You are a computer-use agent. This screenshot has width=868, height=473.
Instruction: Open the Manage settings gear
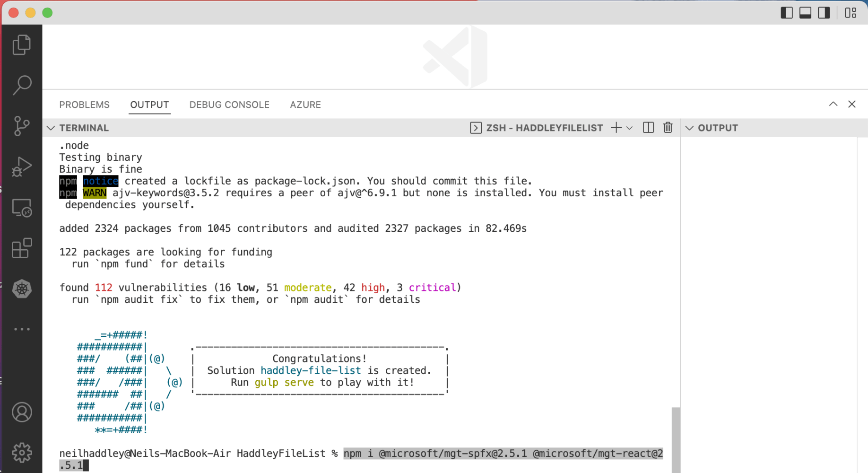(22, 453)
